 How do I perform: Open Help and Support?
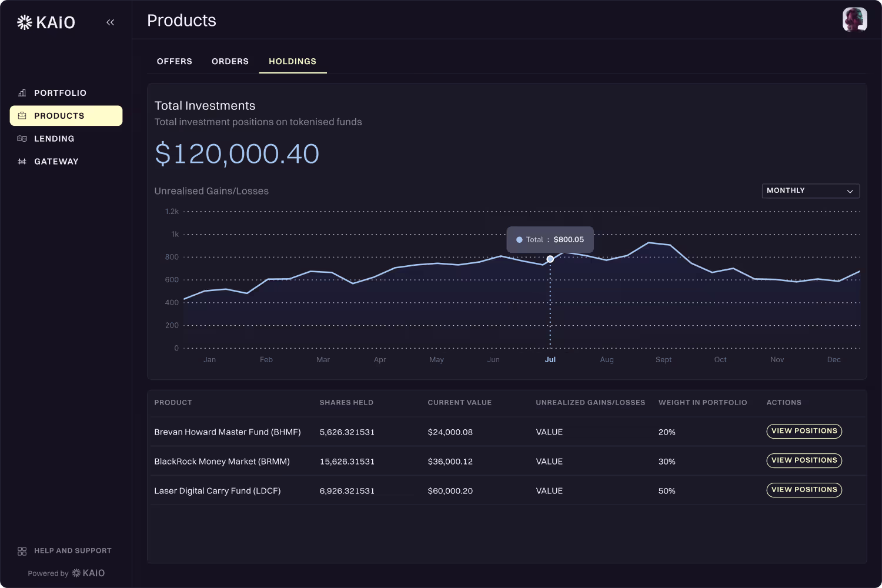point(65,551)
